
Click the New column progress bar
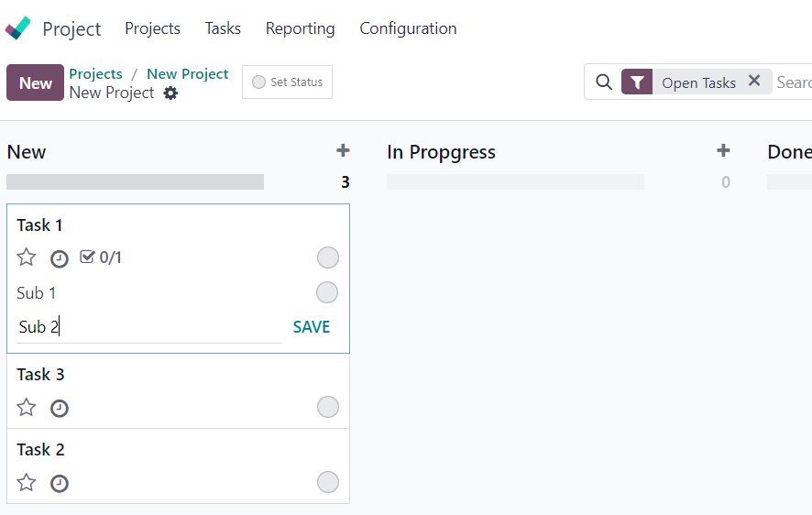point(135,181)
